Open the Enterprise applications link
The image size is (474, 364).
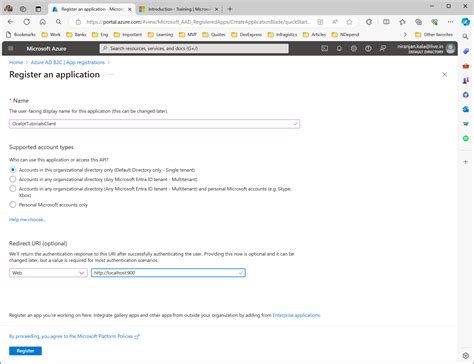[x=296, y=315]
